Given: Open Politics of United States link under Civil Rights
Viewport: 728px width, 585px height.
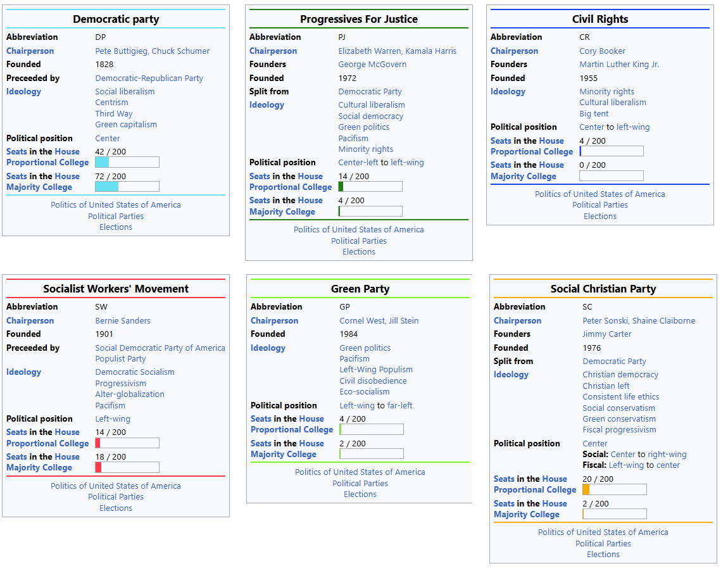Looking at the screenshot, I should coord(600,194).
